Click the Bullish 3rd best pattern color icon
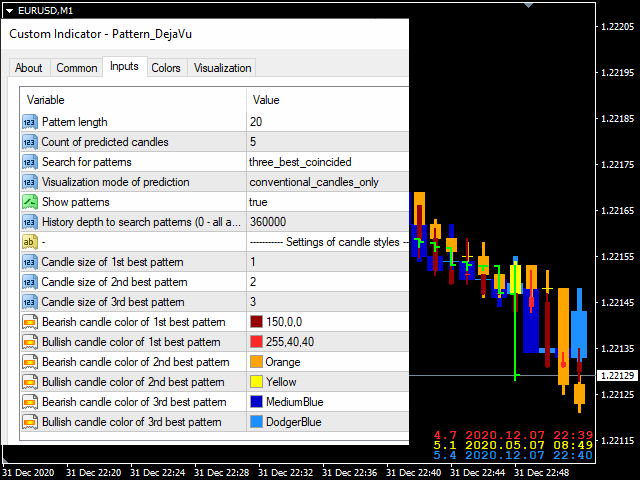Image resolution: width=640 pixels, height=480 pixels. [x=30, y=422]
